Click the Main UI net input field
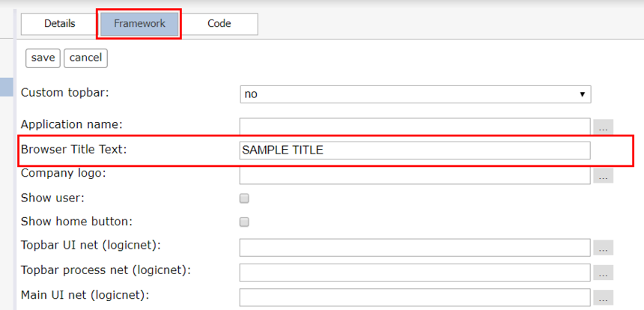 (x=415, y=297)
